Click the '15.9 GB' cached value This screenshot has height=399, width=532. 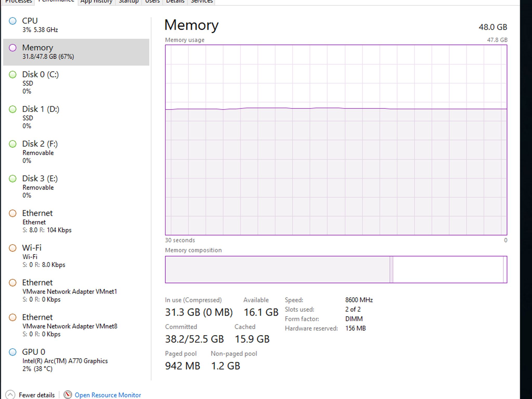click(x=252, y=339)
